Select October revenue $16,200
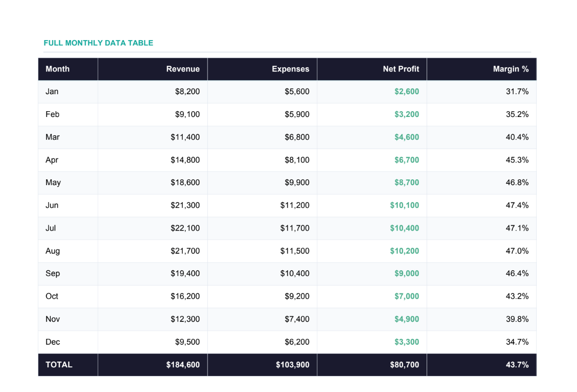Screen dimensions: 577x392 [x=185, y=296]
